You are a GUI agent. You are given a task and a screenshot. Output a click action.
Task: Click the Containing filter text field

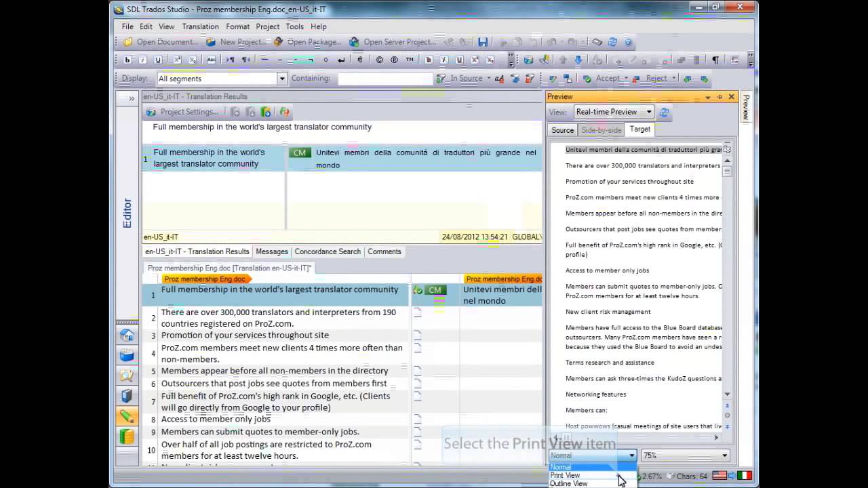coord(385,79)
